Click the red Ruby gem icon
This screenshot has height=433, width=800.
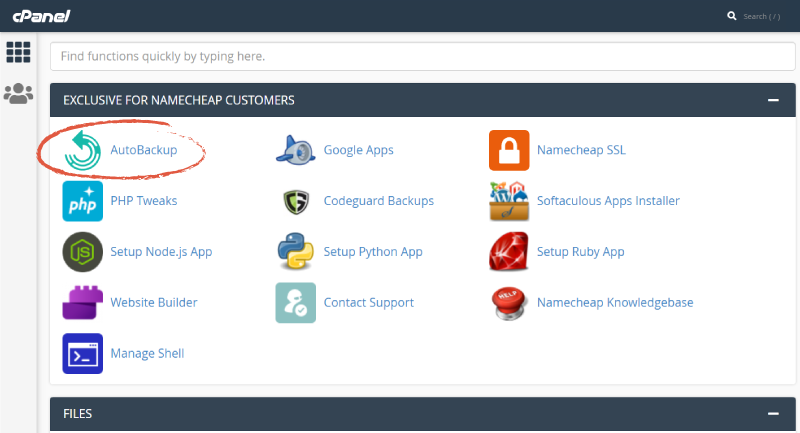point(509,251)
